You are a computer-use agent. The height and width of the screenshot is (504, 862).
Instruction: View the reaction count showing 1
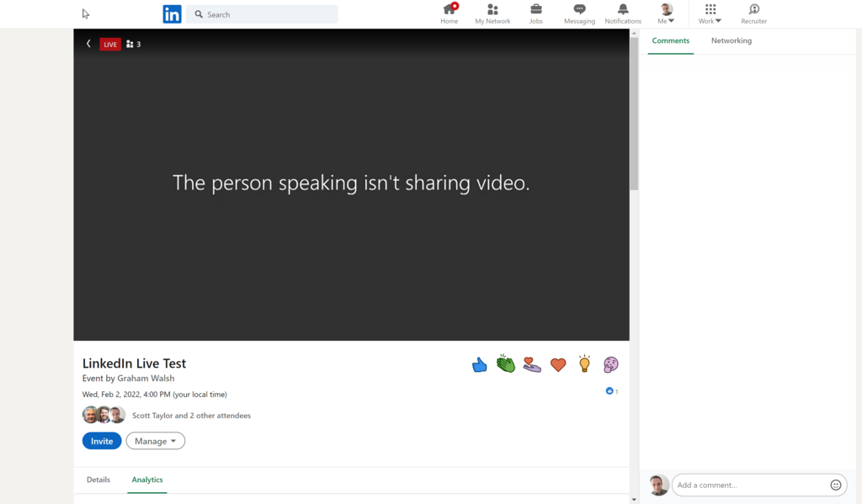pyautogui.click(x=612, y=391)
